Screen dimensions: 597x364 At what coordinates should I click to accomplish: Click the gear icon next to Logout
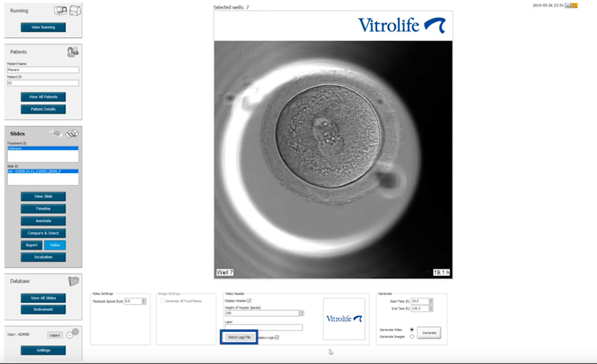(71, 334)
